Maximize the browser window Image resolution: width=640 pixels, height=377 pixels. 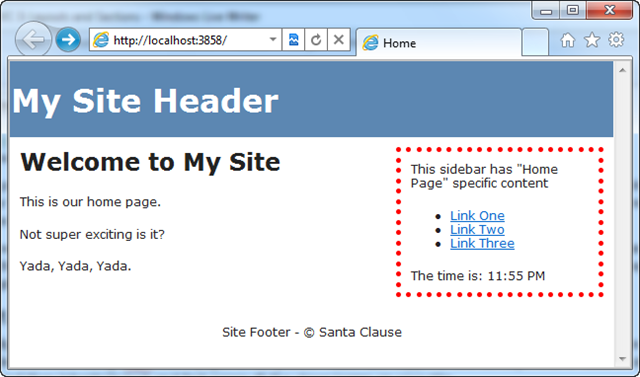573,10
